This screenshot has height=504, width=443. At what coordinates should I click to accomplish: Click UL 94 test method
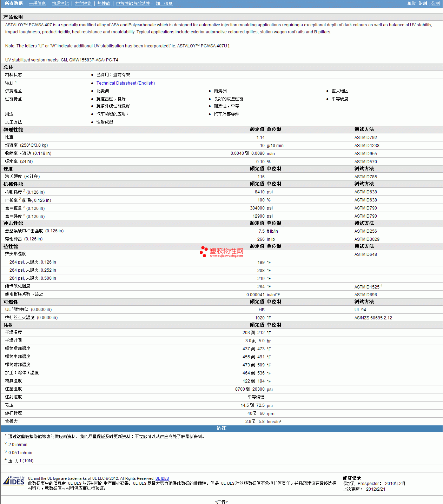point(360,310)
